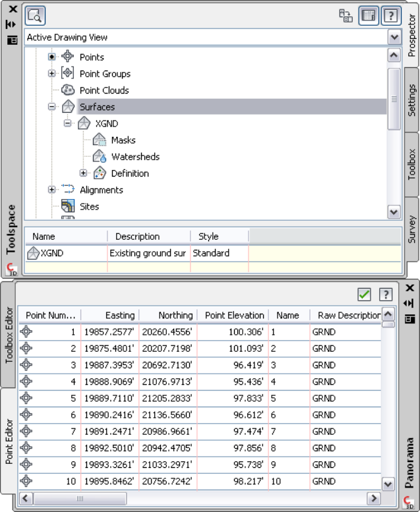Click the Panorama vertical scroll down arrow
This screenshot has height=512, width=420.
click(x=388, y=484)
